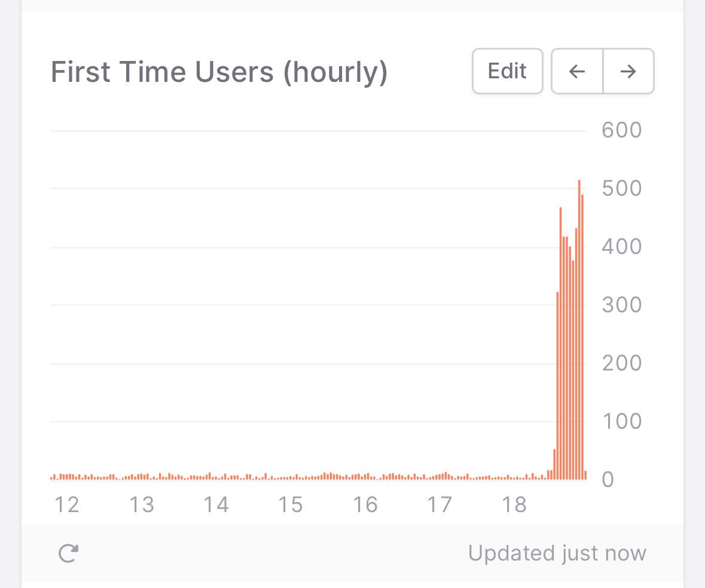Image resolution: width=705 pixels, height=588 pixels.
Task: Select the tallest bar in the chart
Action: click(579, 329)
